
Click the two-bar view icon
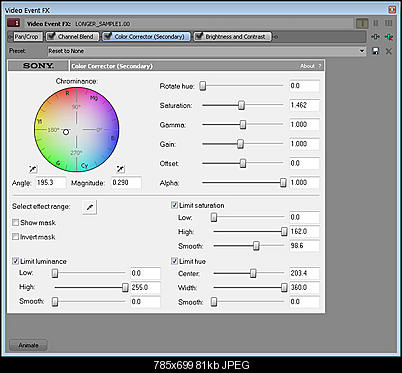[376, 23]
